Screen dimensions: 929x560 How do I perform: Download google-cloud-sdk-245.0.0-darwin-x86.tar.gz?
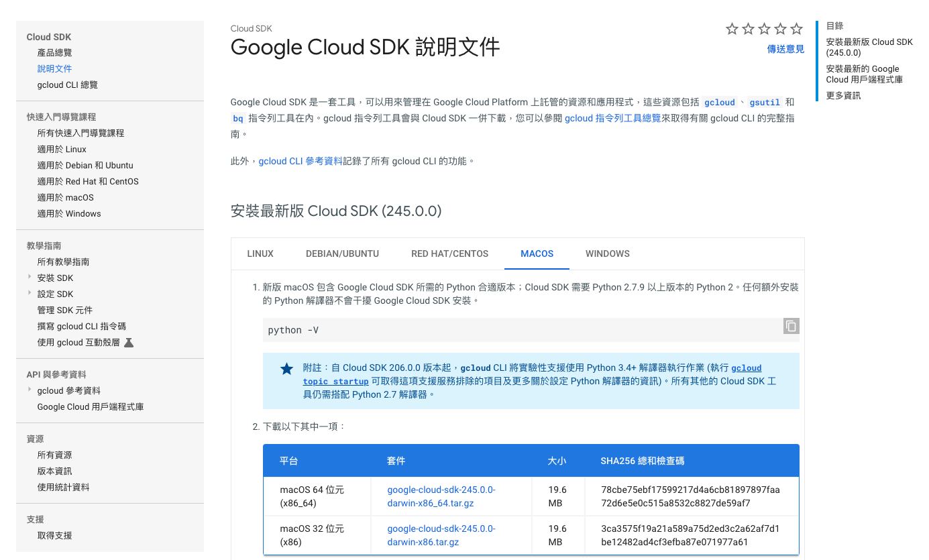coord(441,535)
